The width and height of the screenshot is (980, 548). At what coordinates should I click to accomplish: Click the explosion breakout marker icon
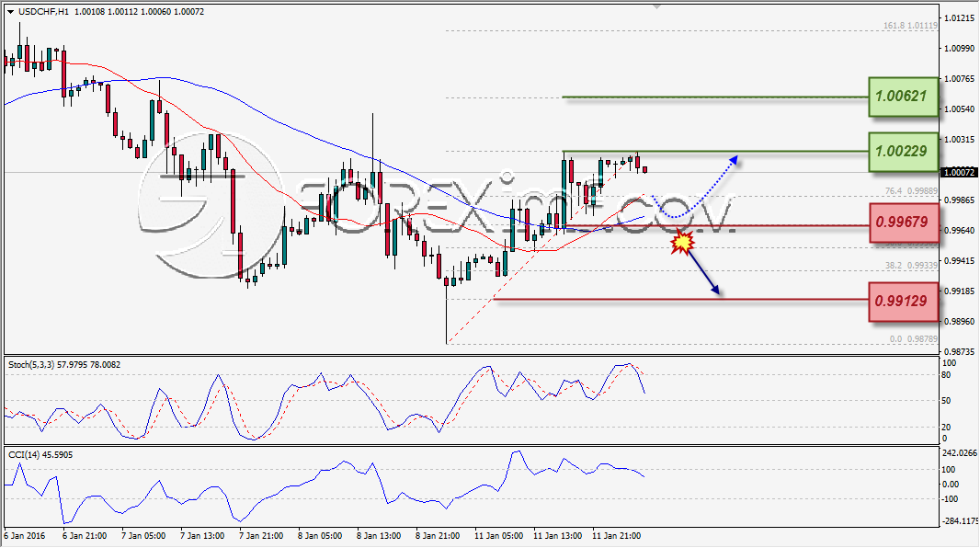pyautogui.click(x=682, y=242)
